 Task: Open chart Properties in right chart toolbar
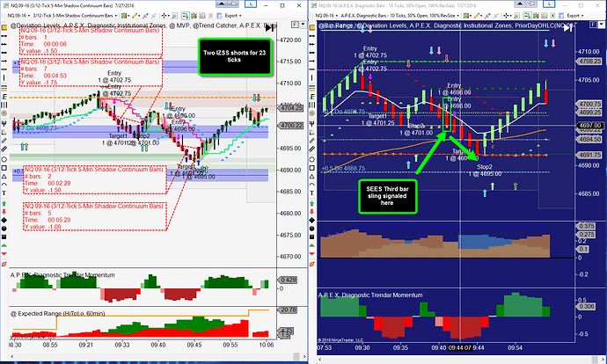561,16
